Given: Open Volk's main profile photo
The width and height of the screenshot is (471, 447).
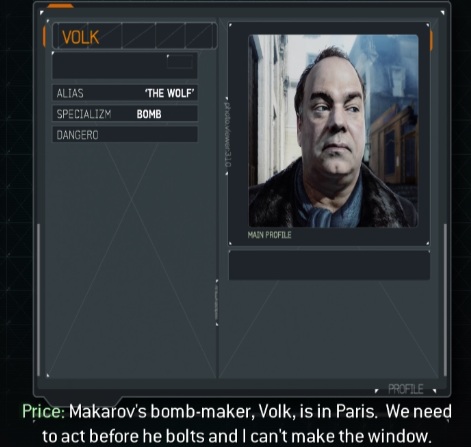Looking at the screenshot, I should tap(333, 131).
